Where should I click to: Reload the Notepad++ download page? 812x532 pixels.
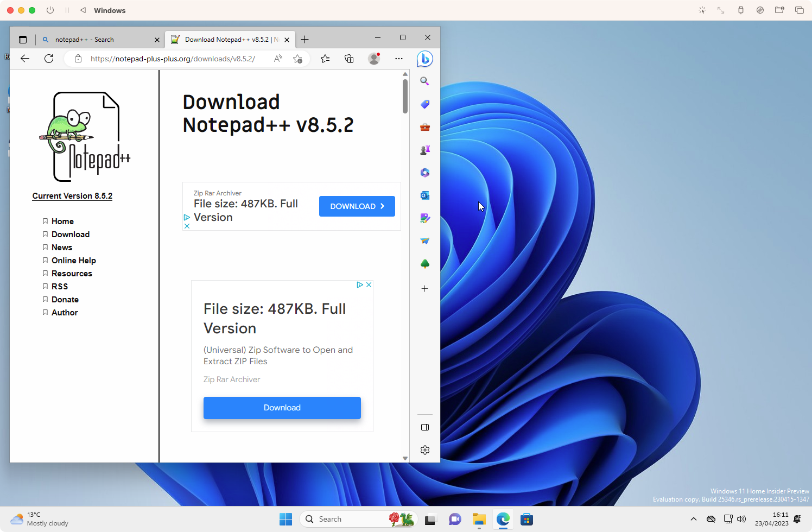click(49, 59)
